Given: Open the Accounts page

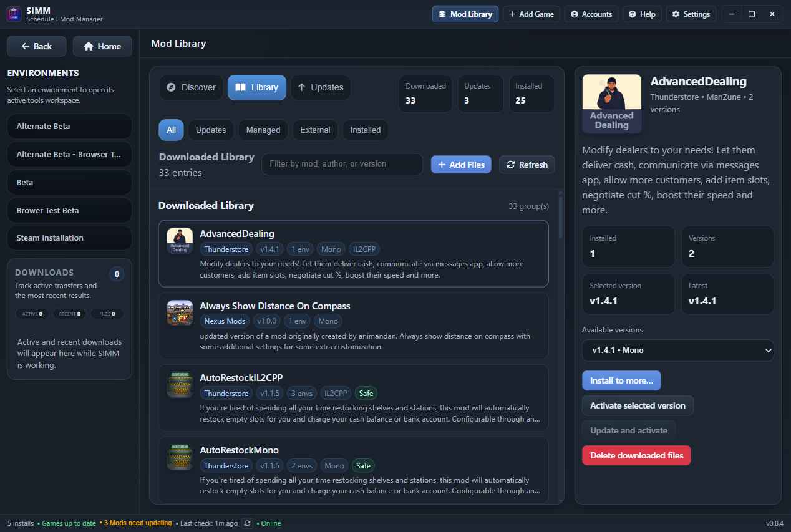Looking at the screenshot, I should pyautogui.click(x=591, y=14).
